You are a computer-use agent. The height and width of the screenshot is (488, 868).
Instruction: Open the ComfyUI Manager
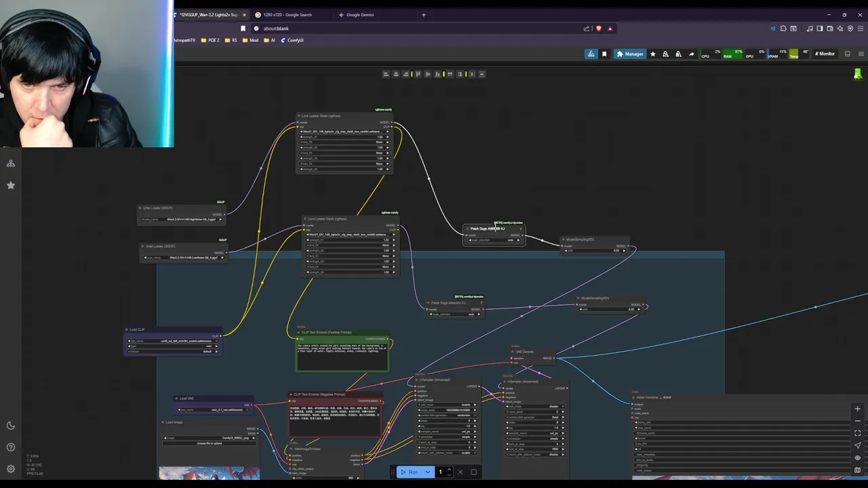630,54
